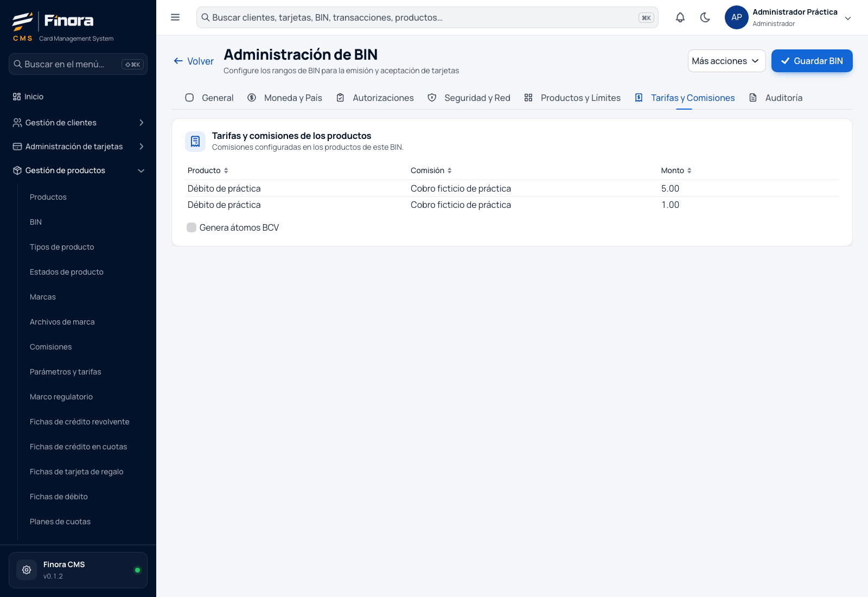Toggle the hamburger menu icon
The image size is (868, 597).
click(x=175, y=17)
